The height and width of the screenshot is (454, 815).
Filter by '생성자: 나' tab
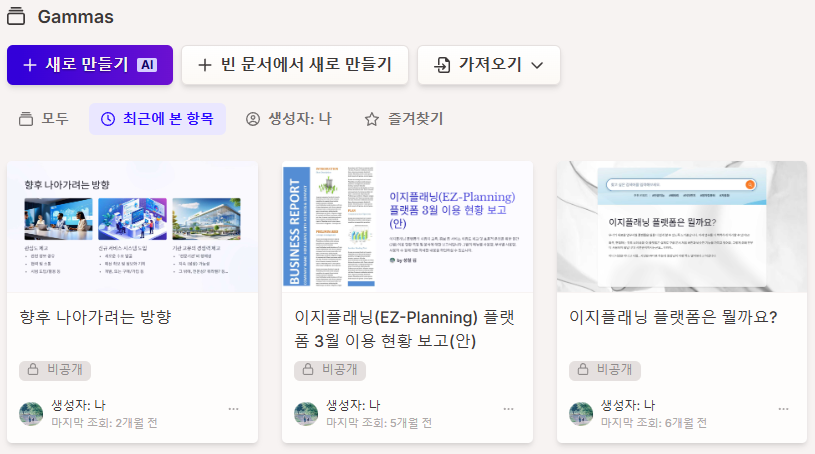288,119
